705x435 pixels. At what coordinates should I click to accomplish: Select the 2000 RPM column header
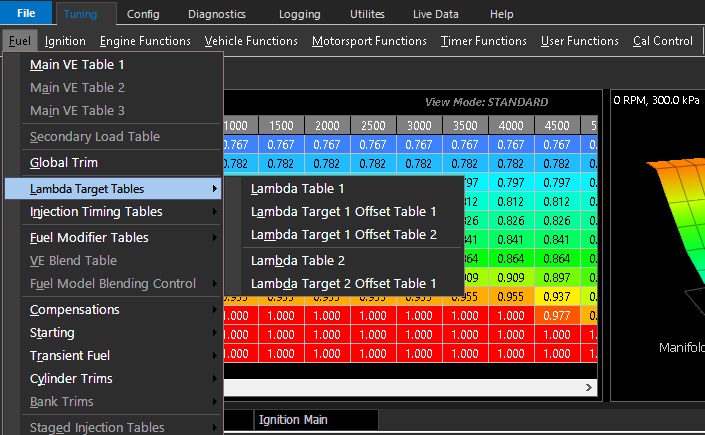point(327,126)
